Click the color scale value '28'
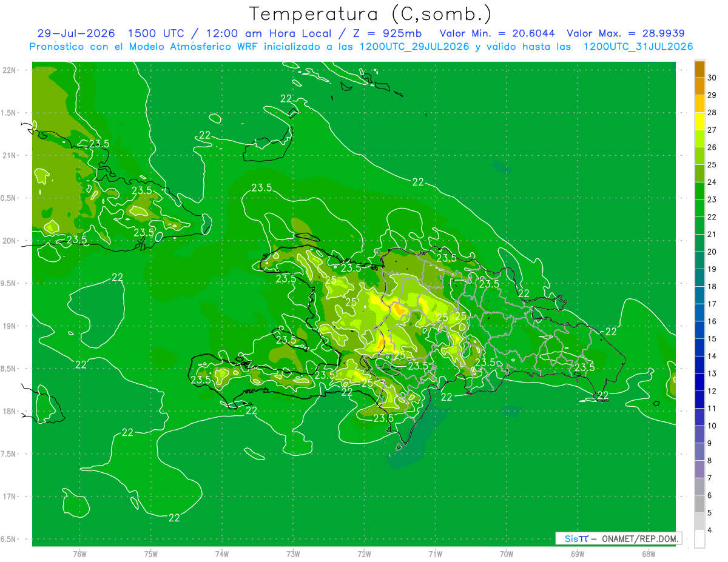Image resolution: width=728 pixels, height=562 pixels. (713, 112)
